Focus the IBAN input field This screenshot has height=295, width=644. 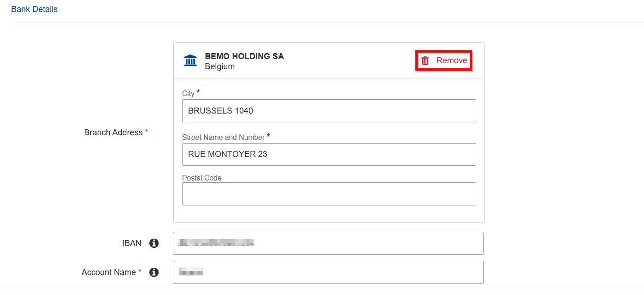point(328,243)
